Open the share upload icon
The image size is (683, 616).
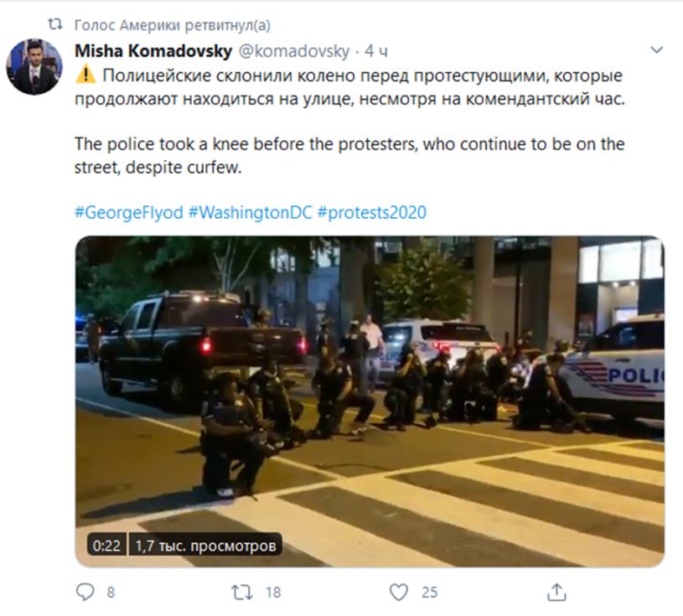556,593
